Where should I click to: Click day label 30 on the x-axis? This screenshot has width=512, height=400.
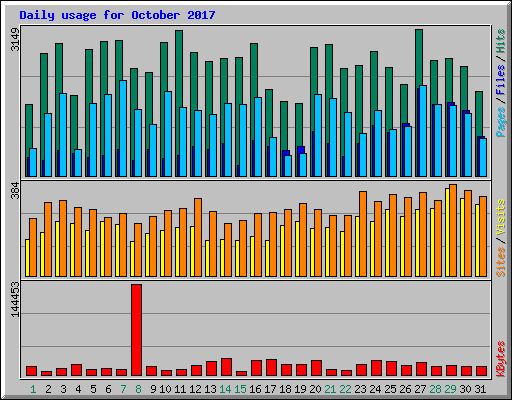pyautogui.click(x=465, y=389)
